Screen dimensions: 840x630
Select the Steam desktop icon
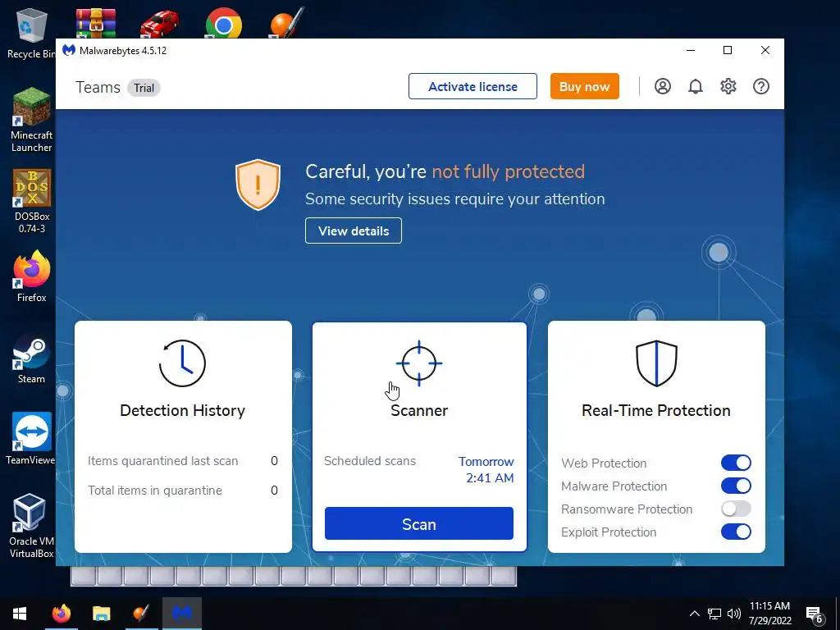[x=31, y=359]
